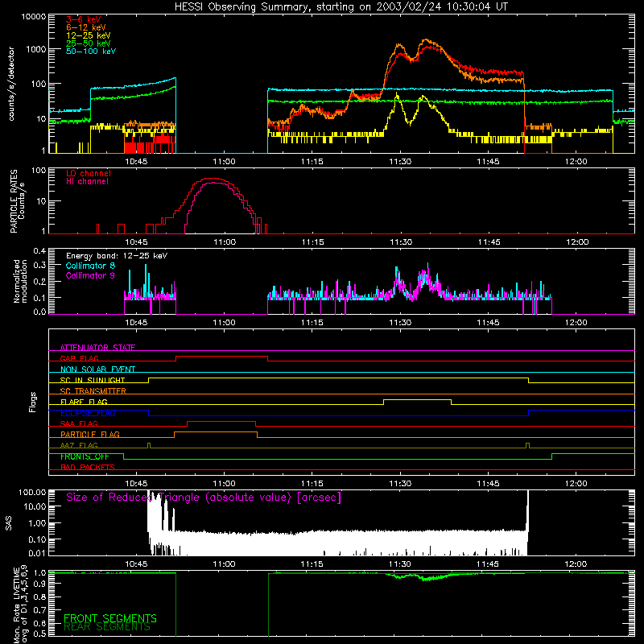
Task: Select the 3-6 keV legend label
Action: click(84, 19)
